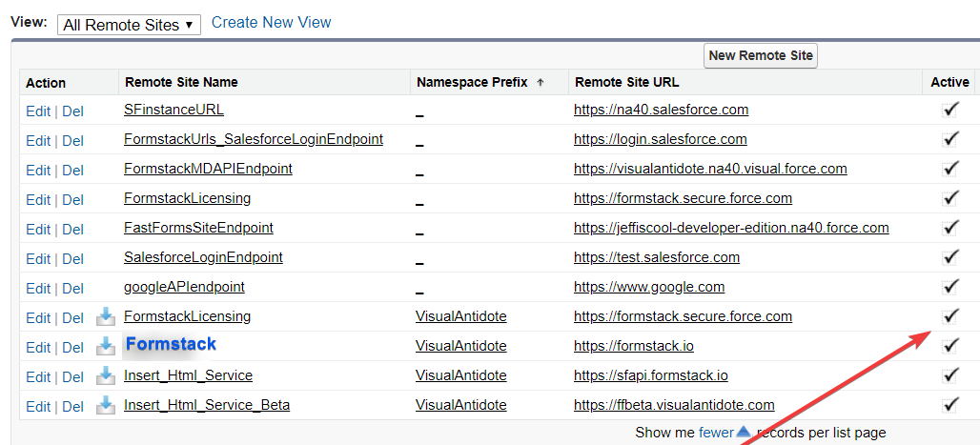
Task: Click Remote Site Name column header
Action: coord(181,82)
